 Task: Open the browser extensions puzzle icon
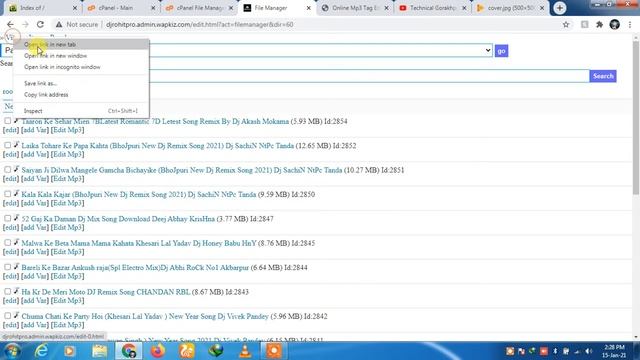(x=599, y=24)
